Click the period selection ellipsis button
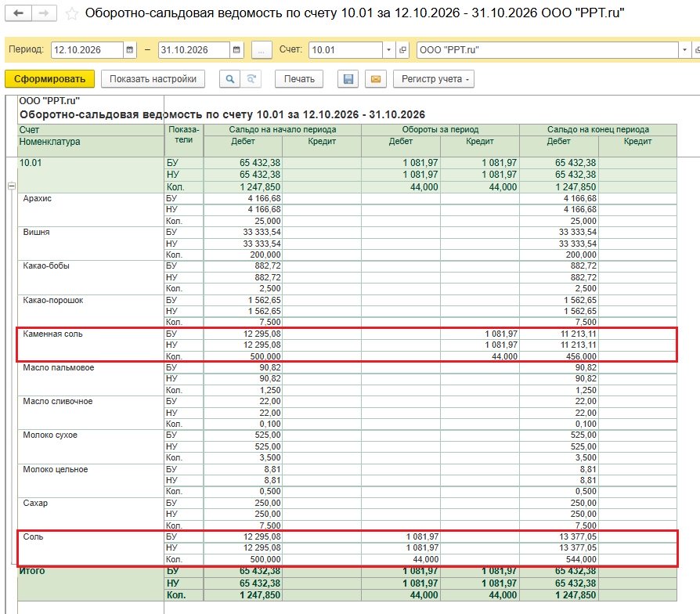 (262, 49)
